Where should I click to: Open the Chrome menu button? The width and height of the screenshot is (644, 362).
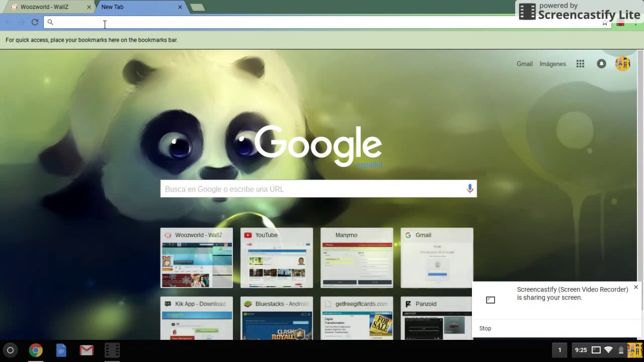pos(635,23)
